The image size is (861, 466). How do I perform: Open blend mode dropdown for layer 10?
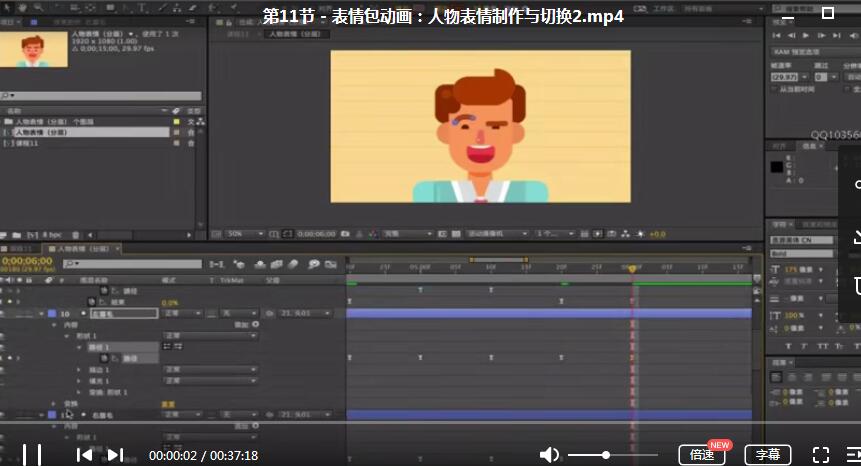coord(182,313)
